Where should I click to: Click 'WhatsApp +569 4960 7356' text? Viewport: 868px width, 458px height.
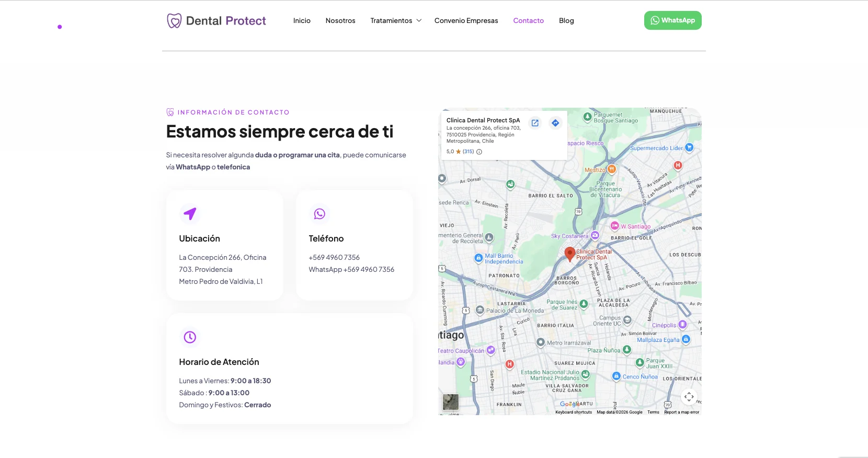click(x=351, y=269)
